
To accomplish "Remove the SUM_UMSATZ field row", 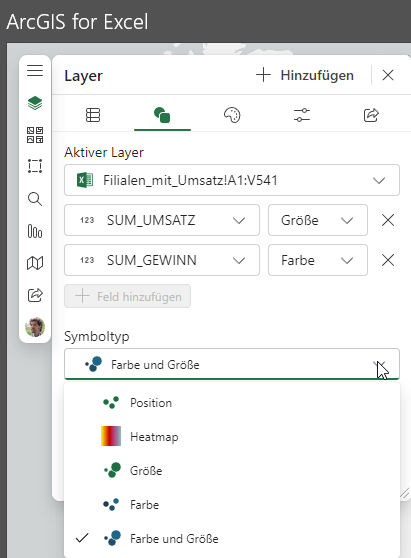I will tap(388, 220).
